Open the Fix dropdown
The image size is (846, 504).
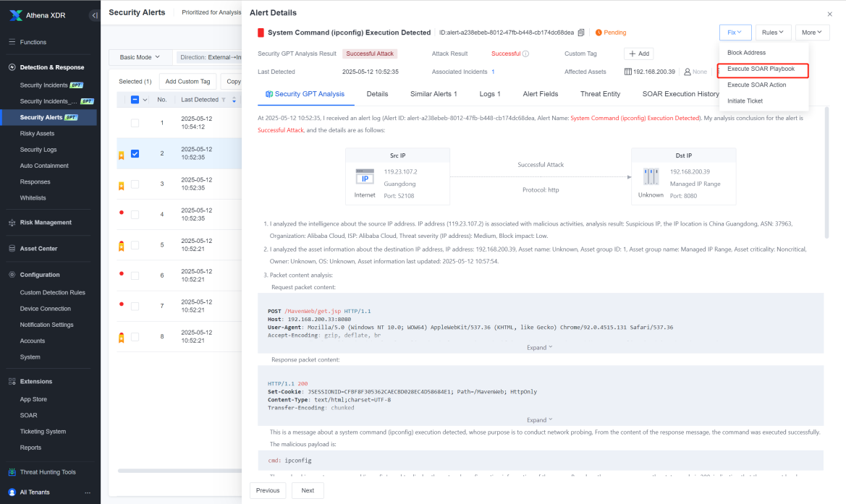[735, 33]
